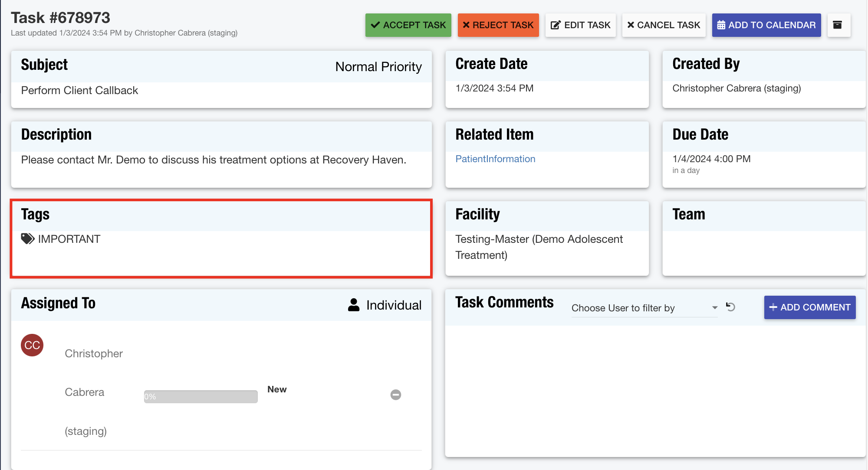Click the IMPORTANT tag label
Viewport: 868px width, 470px height.
tap(69, 239)
